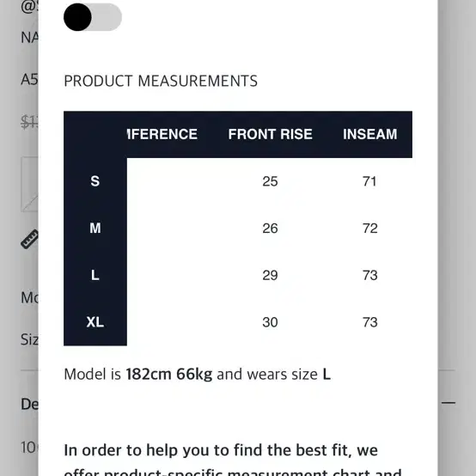Select front rise value 25

(x=270, y=181)
